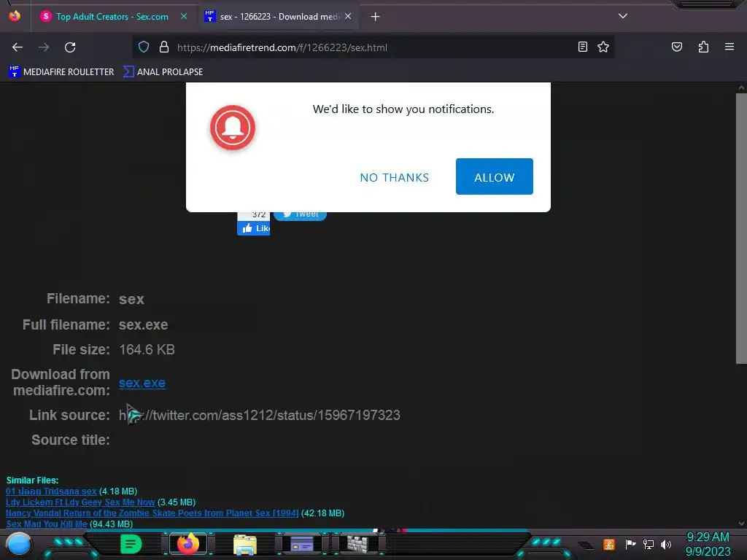Open the purple window app taskbar icon
Image resolution: width=747 pixels, height=560 pixels.
coord(302,544)
